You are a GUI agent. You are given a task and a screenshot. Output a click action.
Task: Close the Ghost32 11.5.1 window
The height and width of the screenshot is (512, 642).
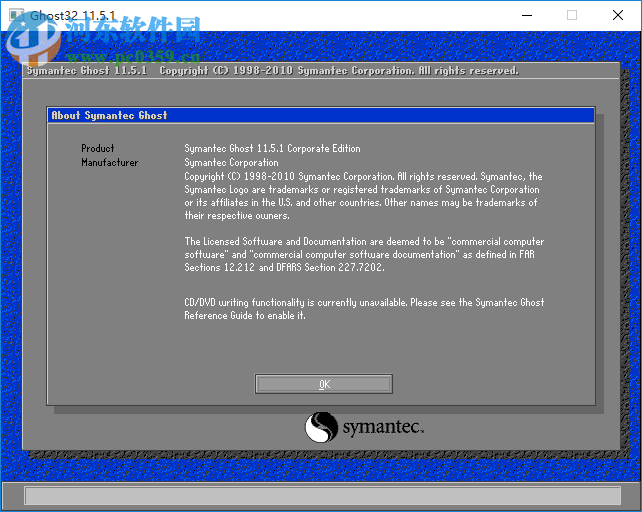(x=618, y=16)
